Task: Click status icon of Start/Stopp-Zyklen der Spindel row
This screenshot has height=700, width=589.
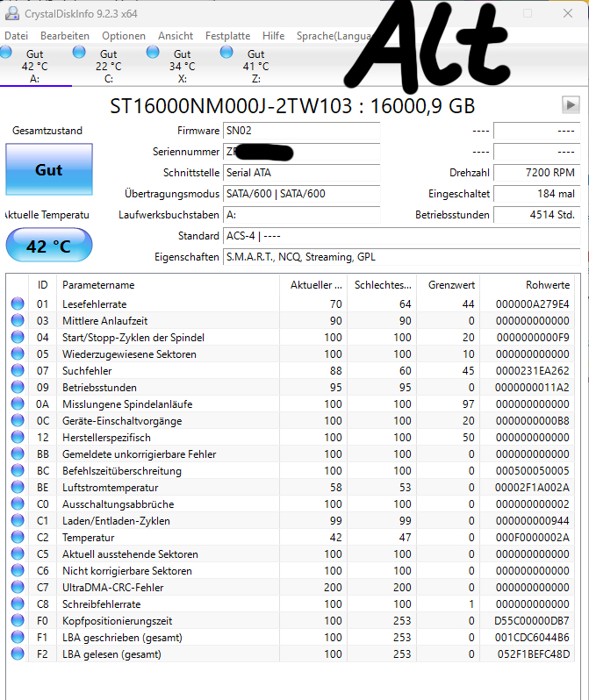Action: (18, 337)
